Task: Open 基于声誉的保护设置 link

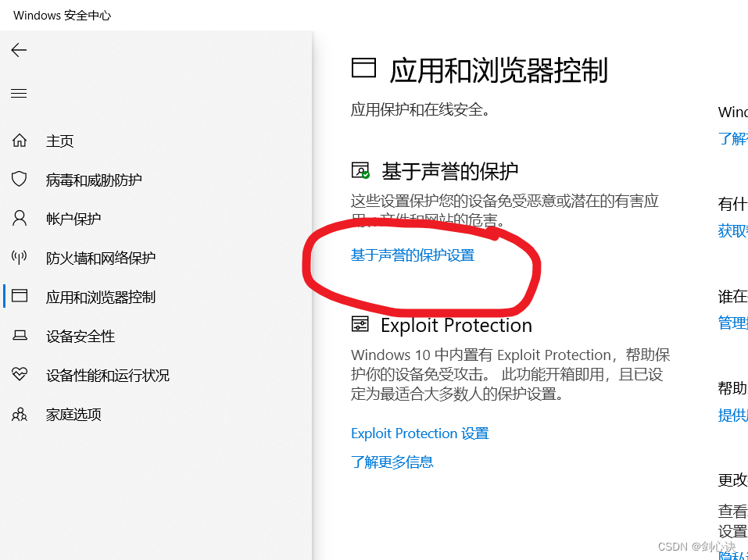Action: click(413, 255)
